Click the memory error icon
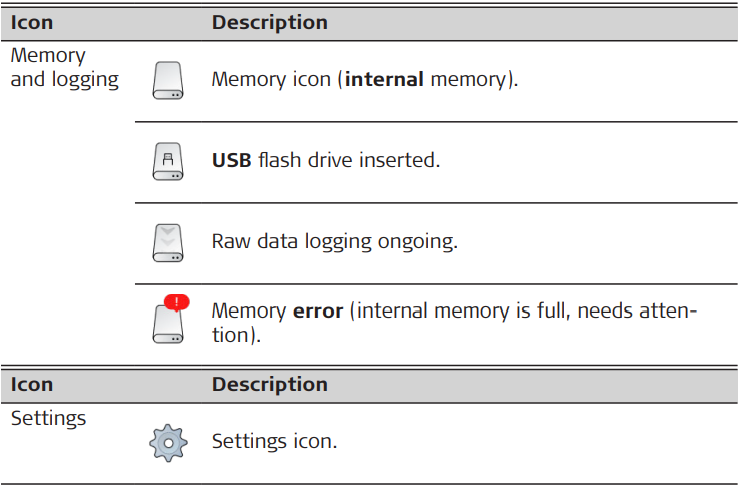Screen dimensions: 747x497 169,323
